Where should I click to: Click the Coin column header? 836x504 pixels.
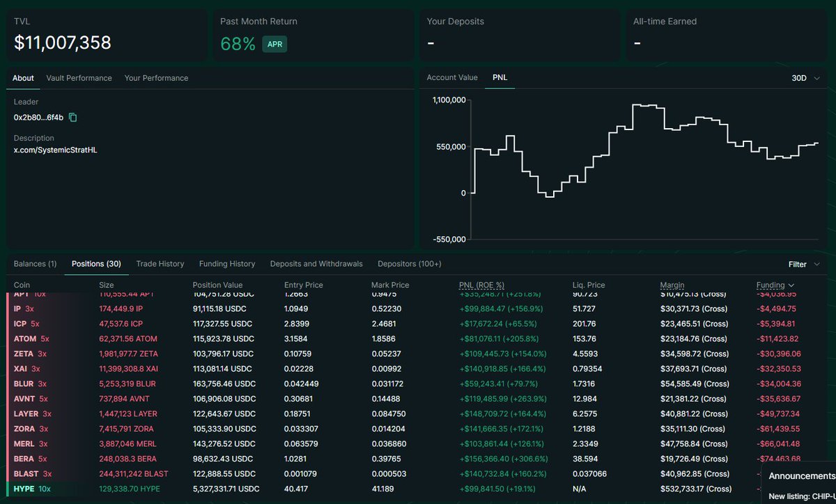pos(22,285)
